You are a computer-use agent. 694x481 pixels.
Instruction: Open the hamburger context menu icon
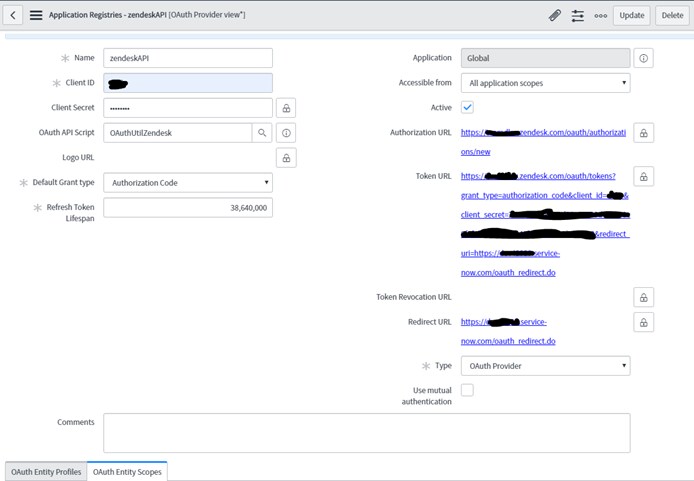click(x=36, y=15)
